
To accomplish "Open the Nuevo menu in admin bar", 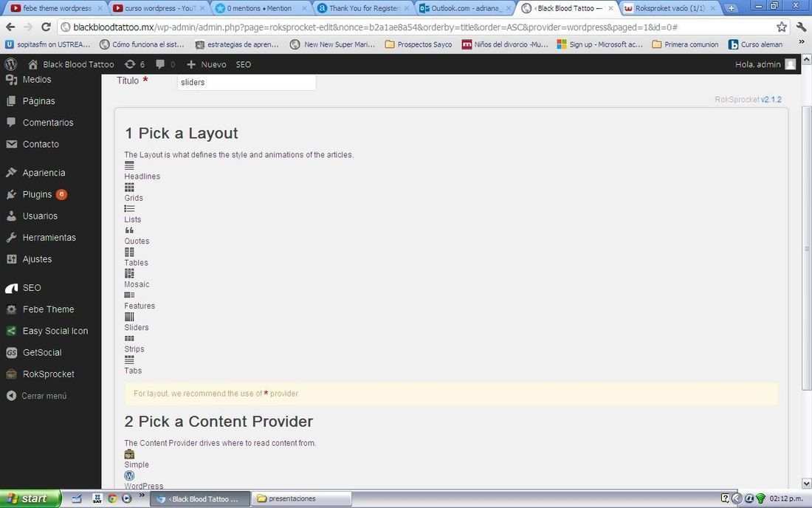I will tap(206, 64).
